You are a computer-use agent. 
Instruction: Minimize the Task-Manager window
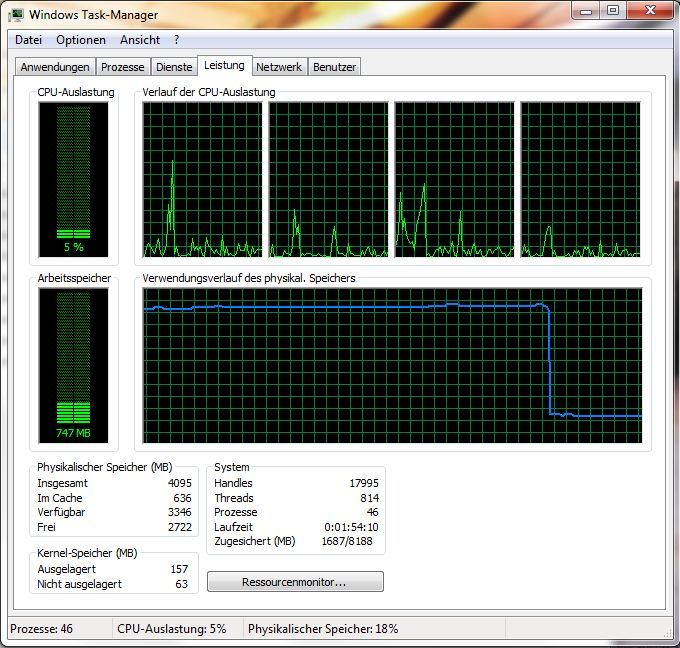tap(585, 10)
